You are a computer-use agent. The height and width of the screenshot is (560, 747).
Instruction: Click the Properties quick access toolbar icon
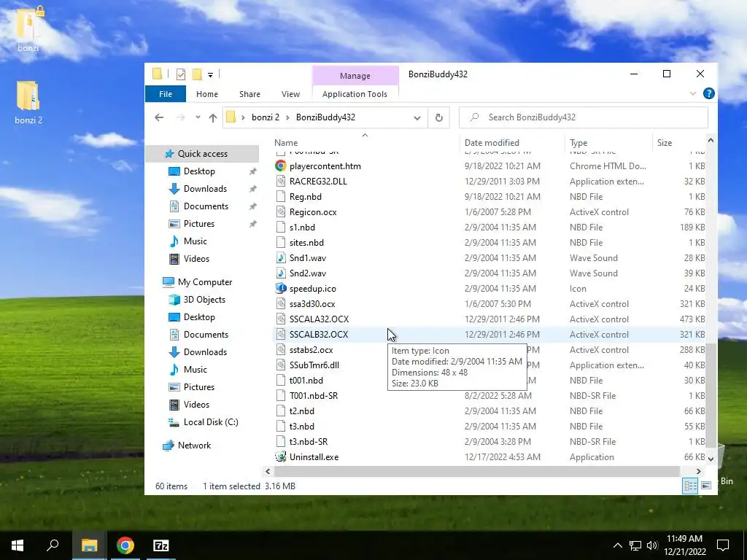coord(181,74)
